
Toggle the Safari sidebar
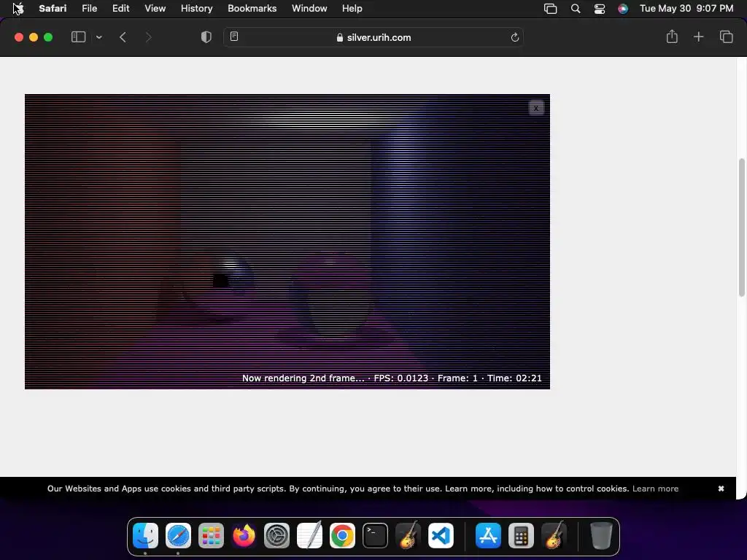click(x=78, y=37)
